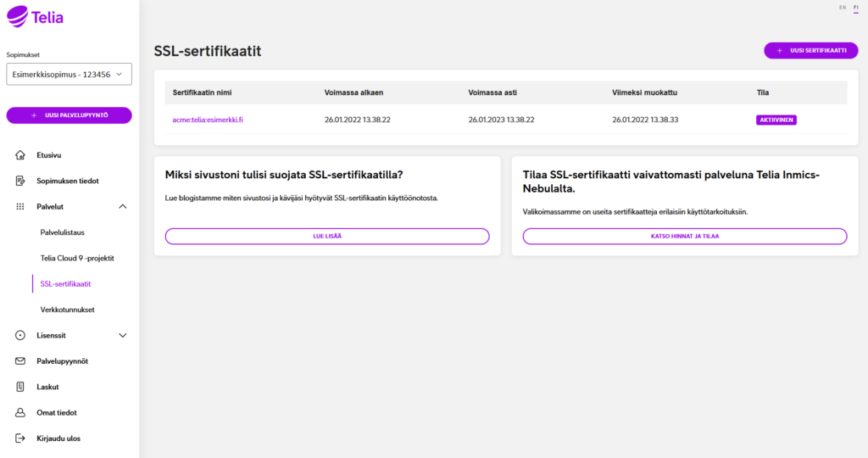
Task: Select the FI language option
Action: [x=856, y=8]
